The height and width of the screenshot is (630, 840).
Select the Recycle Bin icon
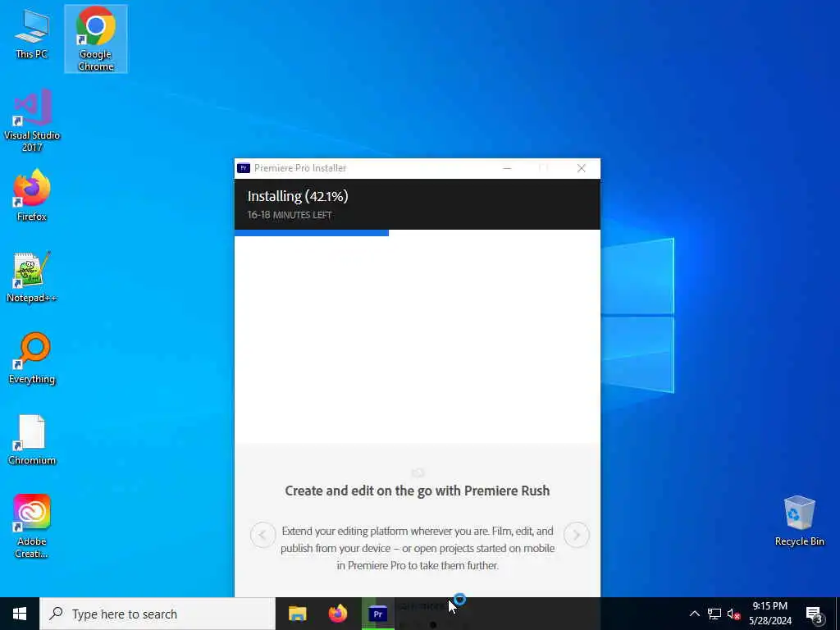pyautogui.click(x=799, y=521)
